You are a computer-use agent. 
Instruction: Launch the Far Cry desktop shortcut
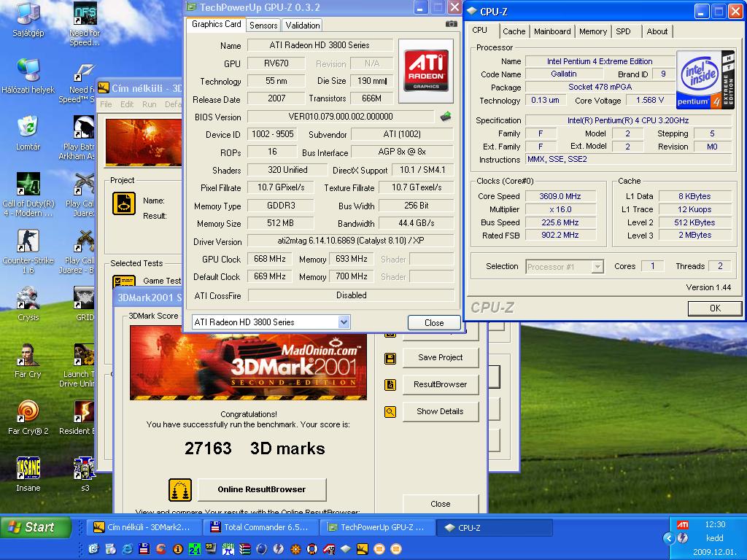click(28, 355)
